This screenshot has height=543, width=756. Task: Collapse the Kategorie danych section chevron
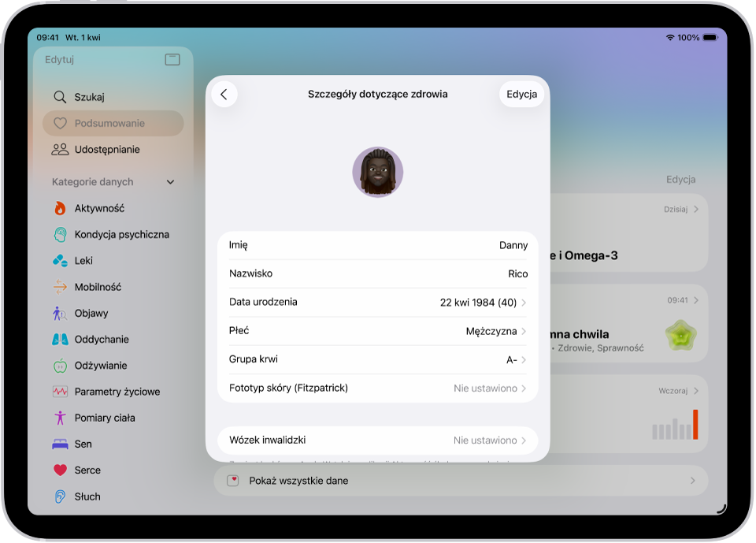click(170, 182)
